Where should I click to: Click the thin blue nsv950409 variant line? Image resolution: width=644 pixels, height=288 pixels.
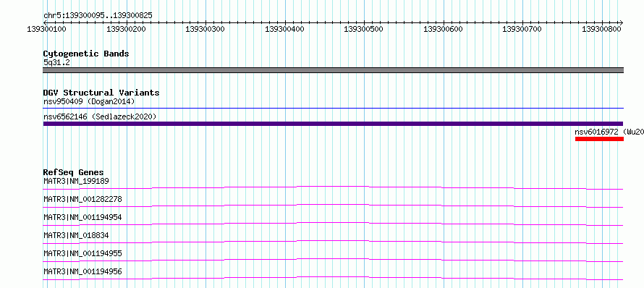pyautogui.click(x=334, y=109)
